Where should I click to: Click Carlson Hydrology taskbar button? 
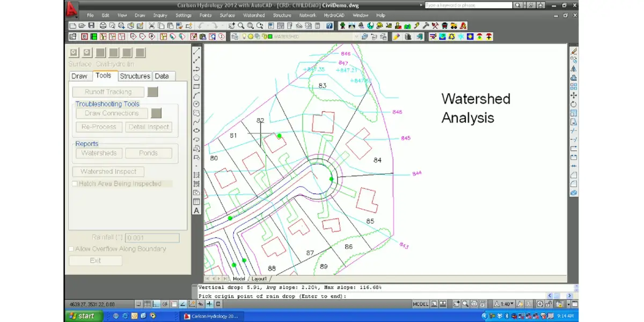click(213, 316)
